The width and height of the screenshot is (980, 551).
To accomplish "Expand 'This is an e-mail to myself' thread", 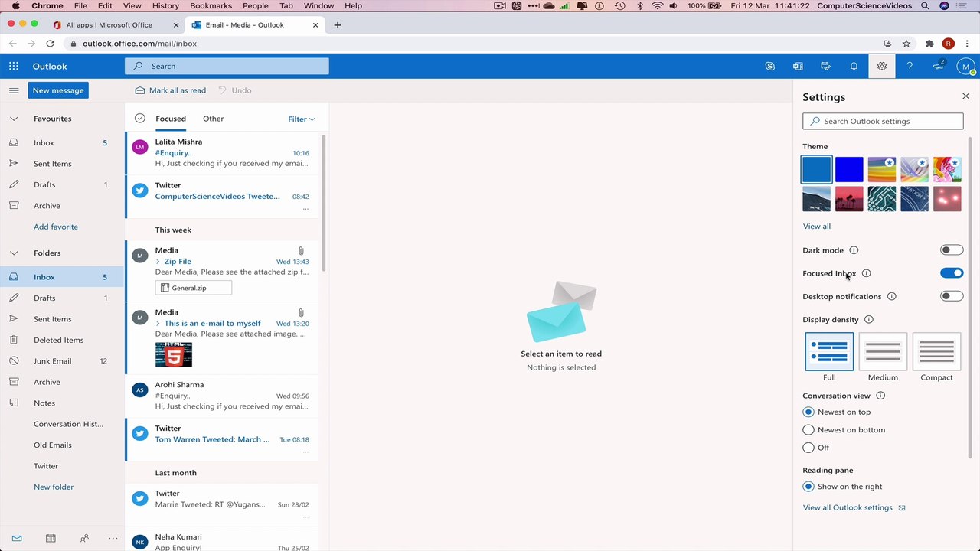I will tap(158, 324).
